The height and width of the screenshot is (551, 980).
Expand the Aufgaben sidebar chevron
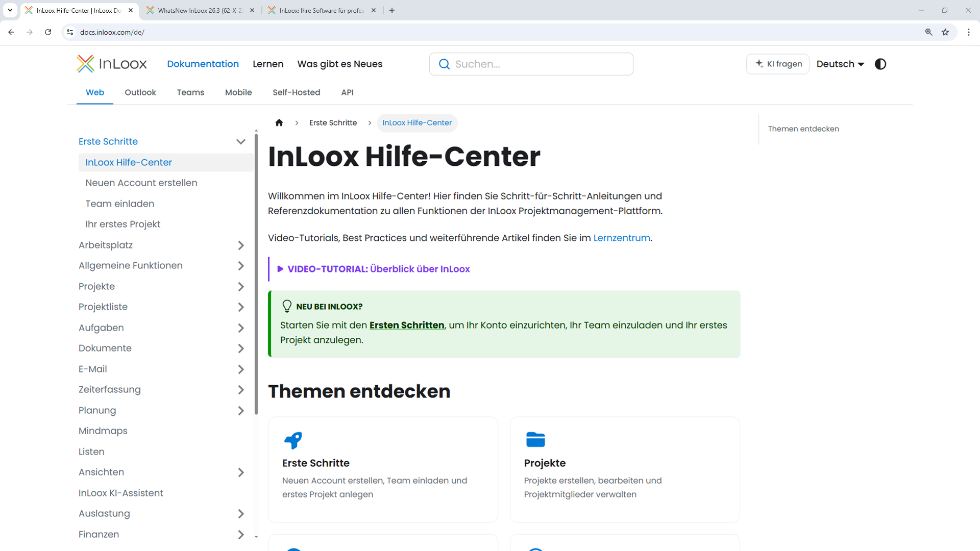click(x=241, y=328)
